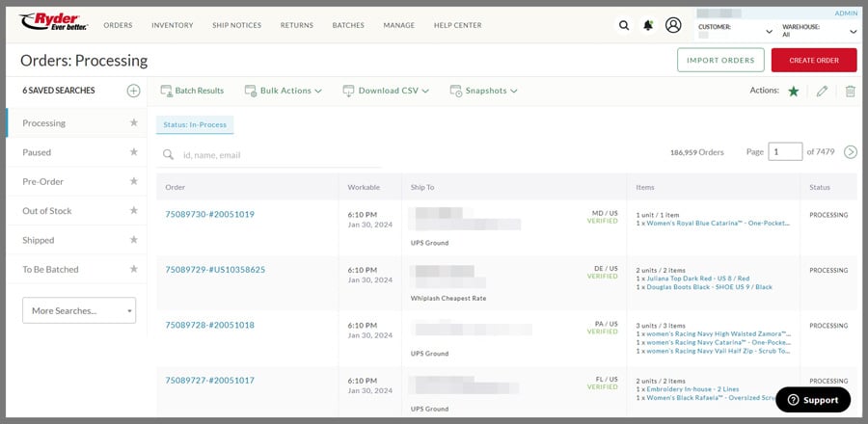
Task: Add a new saved search with plus icon
Action: (x=134, y=91)
